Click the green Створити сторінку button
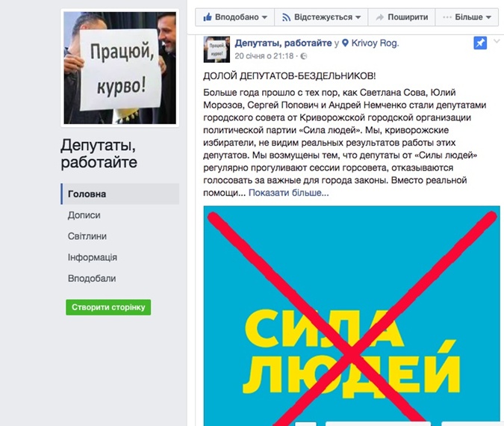Screen dimensions: 504x426 108,307
